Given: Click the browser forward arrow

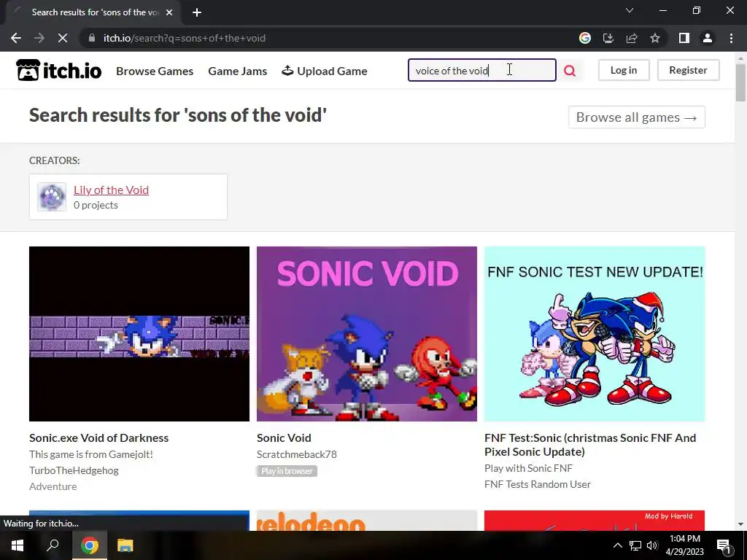Looking at the screenshot, I should (39, 38).
